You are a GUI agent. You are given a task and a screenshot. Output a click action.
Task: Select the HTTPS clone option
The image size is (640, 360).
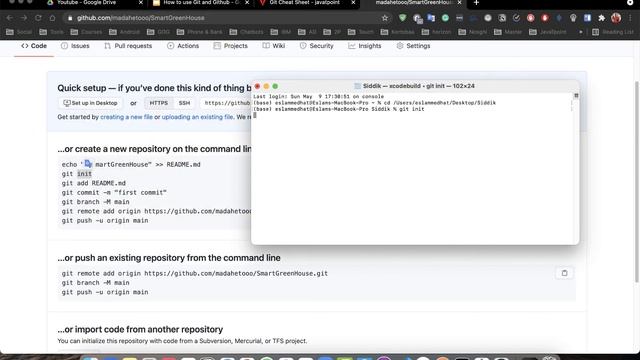tap(158, 103)
